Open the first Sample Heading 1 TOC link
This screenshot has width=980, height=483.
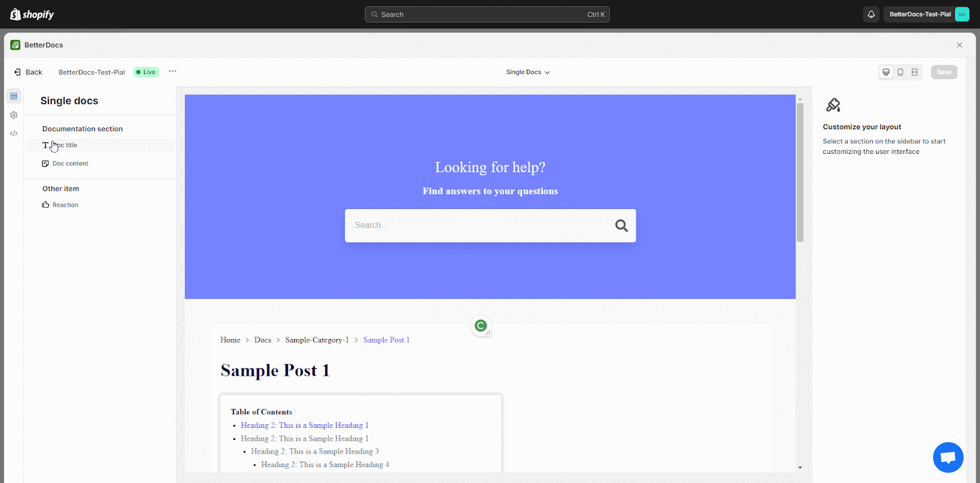[304, 425]
